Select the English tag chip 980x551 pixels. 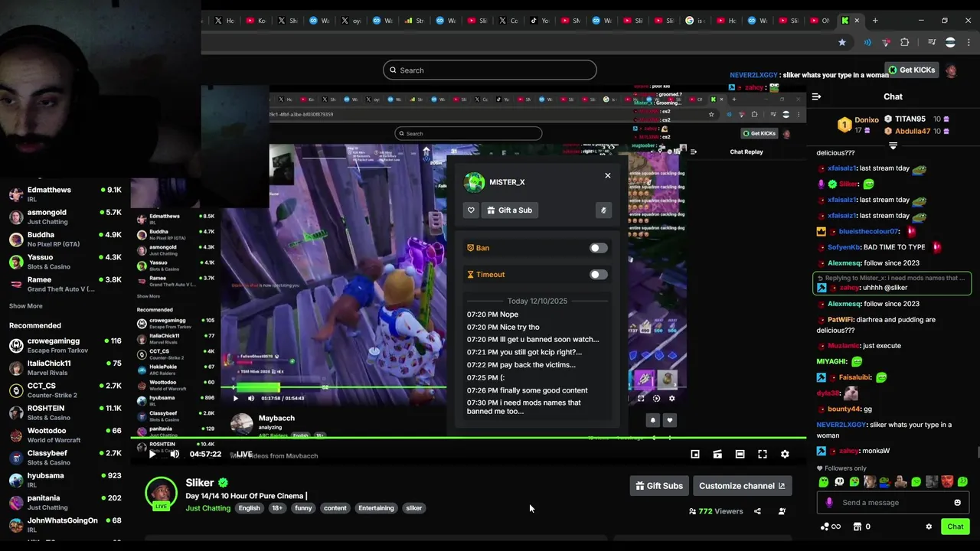click(x=249, y=508)
